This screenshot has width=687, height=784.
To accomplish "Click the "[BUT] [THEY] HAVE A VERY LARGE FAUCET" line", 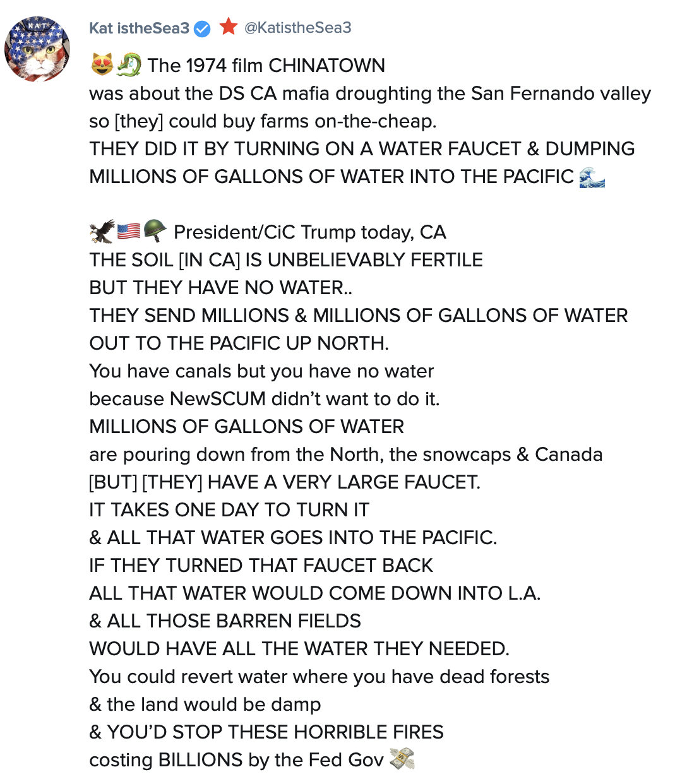I will point(284,482).
